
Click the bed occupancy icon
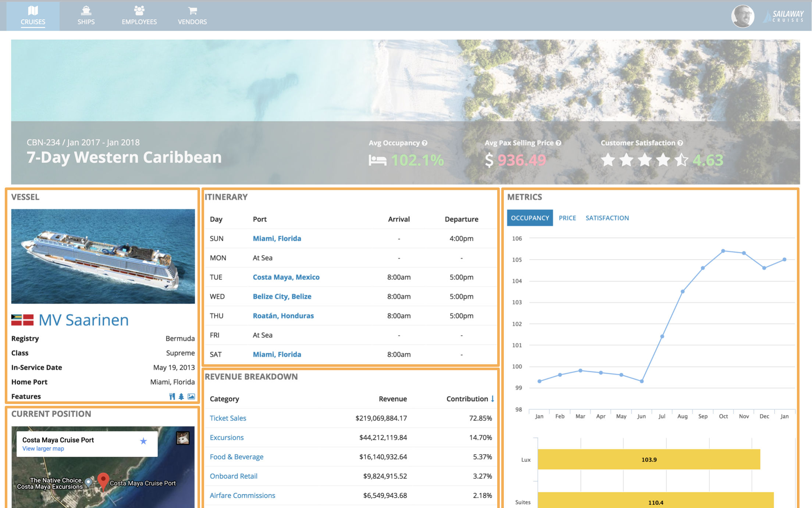pos(377,160)
